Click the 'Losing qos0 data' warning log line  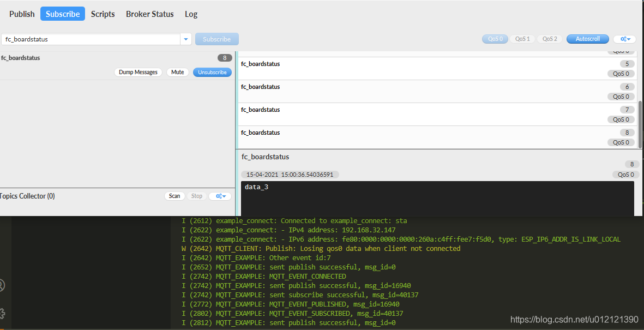click(321, 249)
